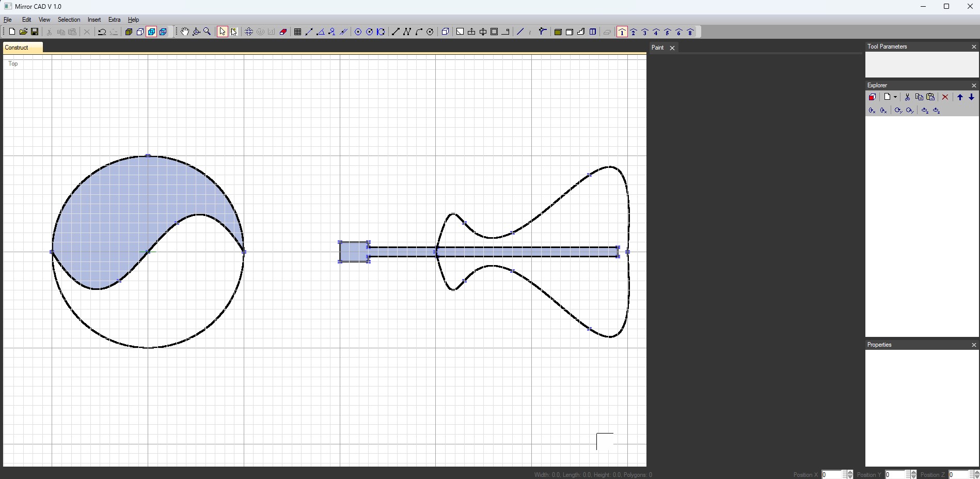This screenshot has height=479, width=980.
Task: Decrease Position Y using spinner down arrow
Action: pos(913,477)
